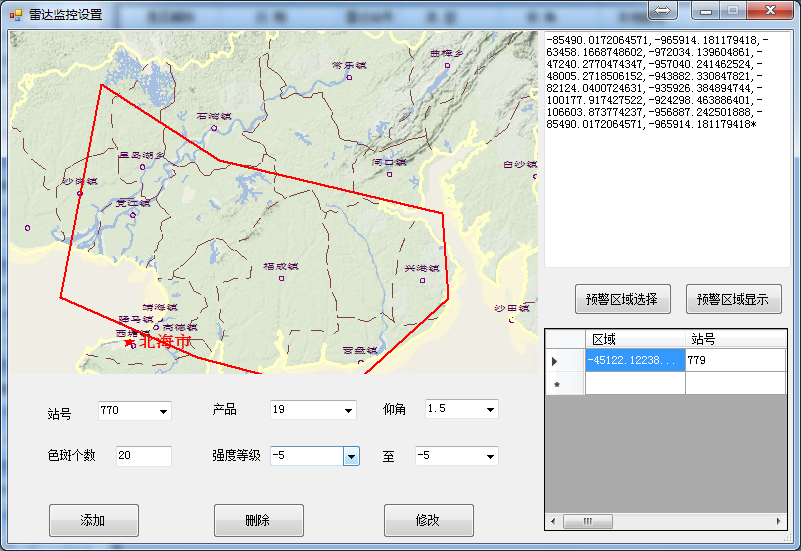Click the new-row asterisk row header
The width and height of the screenshot is (801, 551).
[556, 384]
